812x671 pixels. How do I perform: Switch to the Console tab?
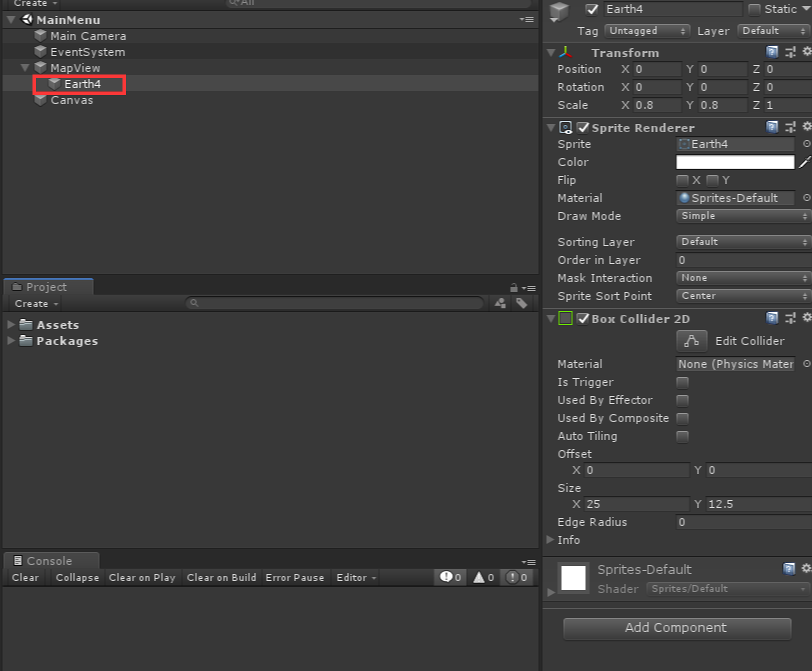pos(50,560)
